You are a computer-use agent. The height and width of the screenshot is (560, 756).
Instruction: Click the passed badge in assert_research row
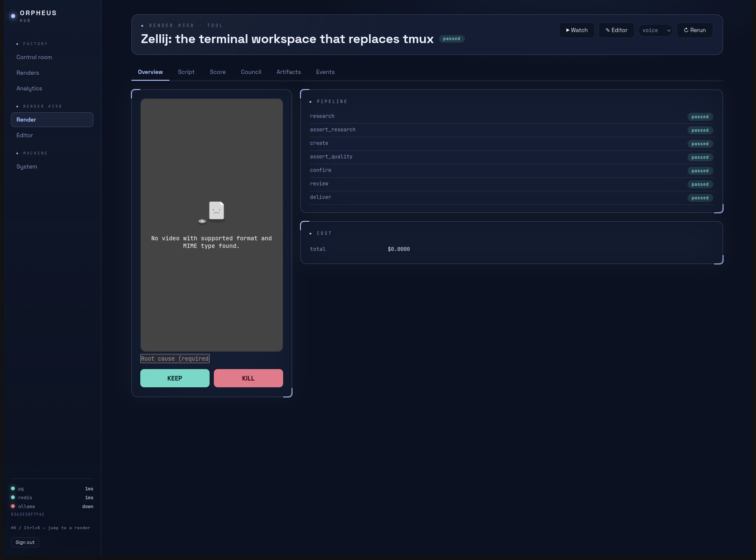click(700, 130)
